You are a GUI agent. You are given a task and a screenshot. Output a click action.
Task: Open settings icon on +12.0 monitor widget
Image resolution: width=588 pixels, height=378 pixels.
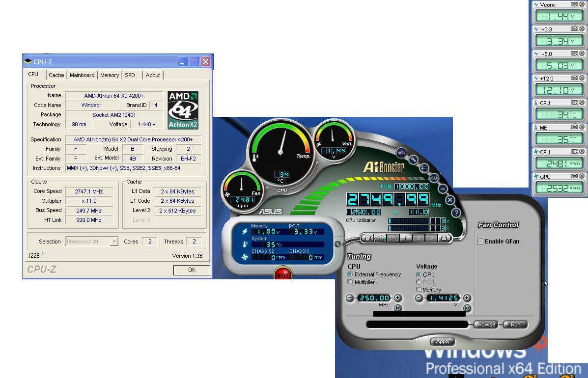click(574, 78)
